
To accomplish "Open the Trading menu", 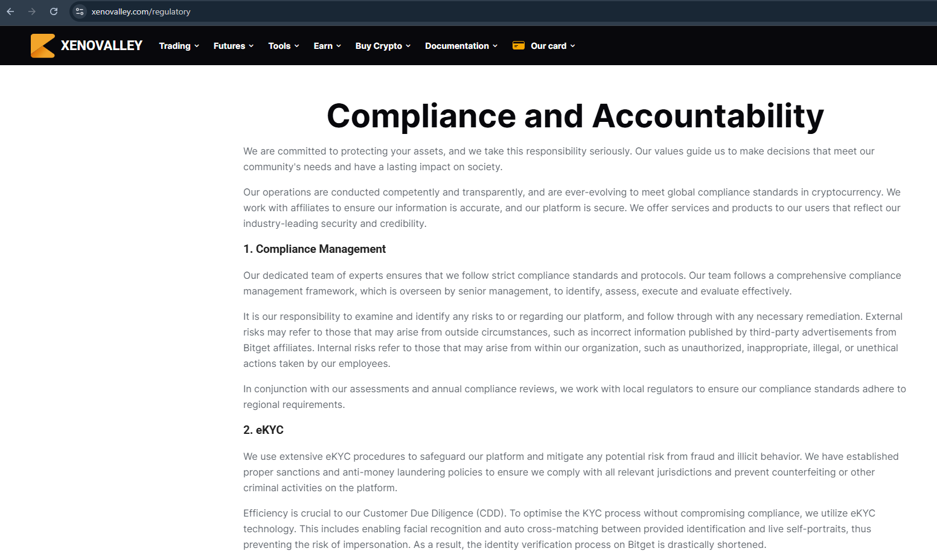I will click(x=174, y=46).
